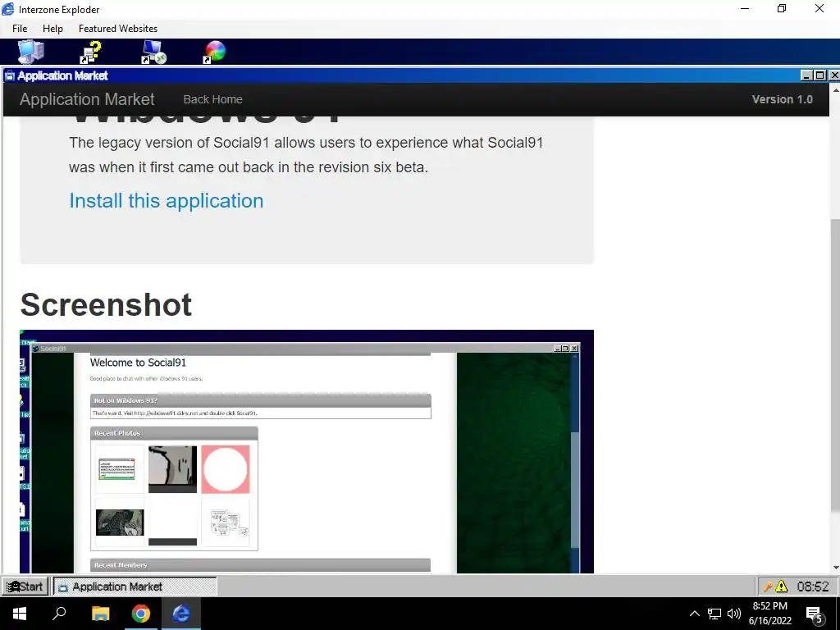Open File Explorer from the taskbar
Screen dimensions: 840x630
tap(100, 614)
